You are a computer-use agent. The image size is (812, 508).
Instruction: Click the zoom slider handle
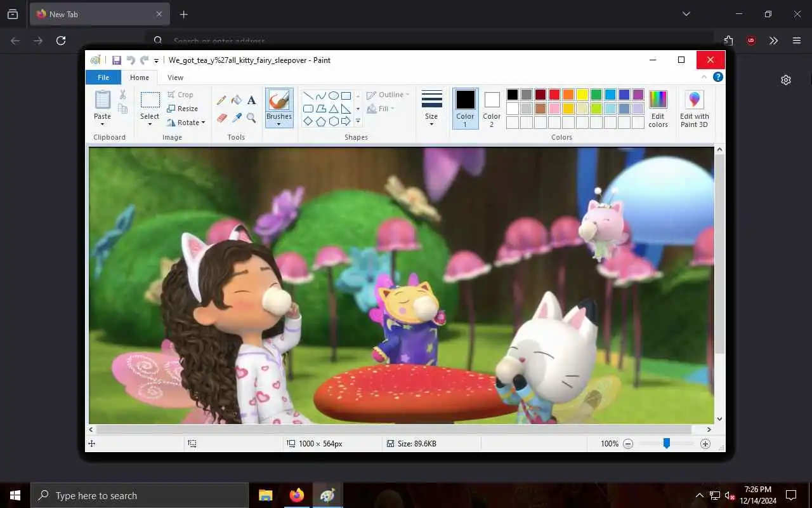(x=667, y=443)
